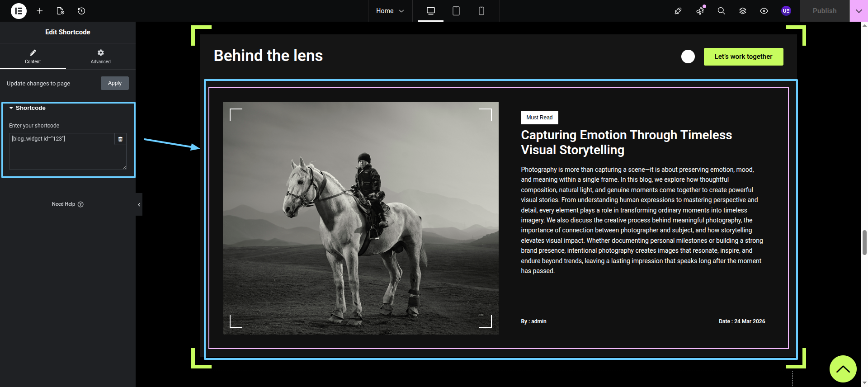The image size is (868, 387).
Task: Expand the Publish options arrow
Action: pyautogui.click(x=859, y=11)
